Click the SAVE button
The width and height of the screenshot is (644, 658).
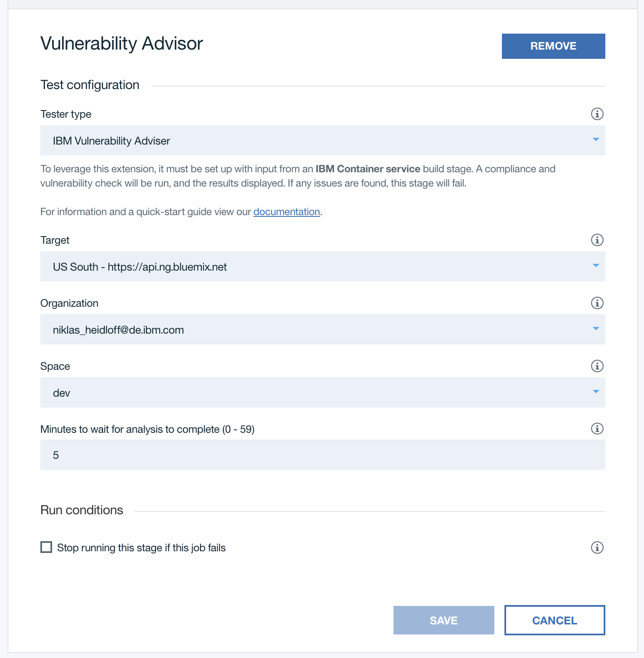click(x=443, y=620)
